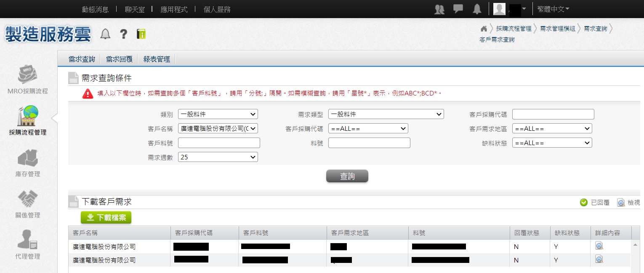Click the 客戶料號 input field
The image size is (644, 273).
[x=219, y=143]
